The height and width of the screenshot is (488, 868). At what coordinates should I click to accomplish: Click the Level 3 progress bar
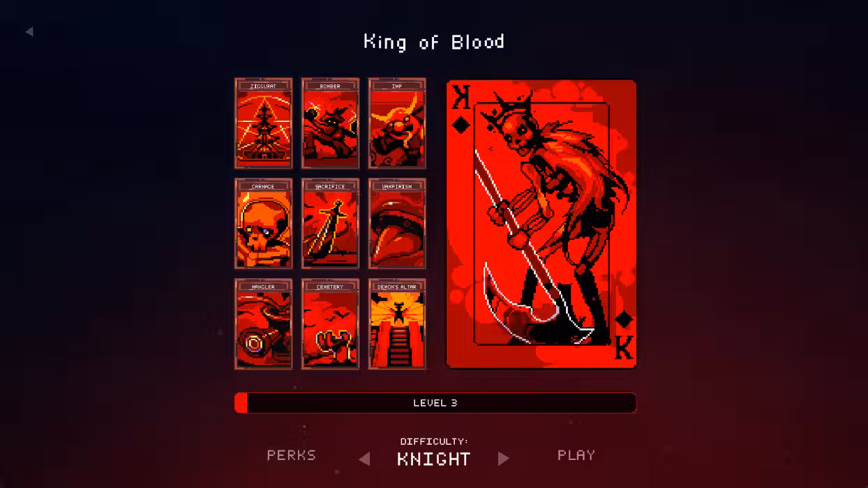(x=435, y=403)
